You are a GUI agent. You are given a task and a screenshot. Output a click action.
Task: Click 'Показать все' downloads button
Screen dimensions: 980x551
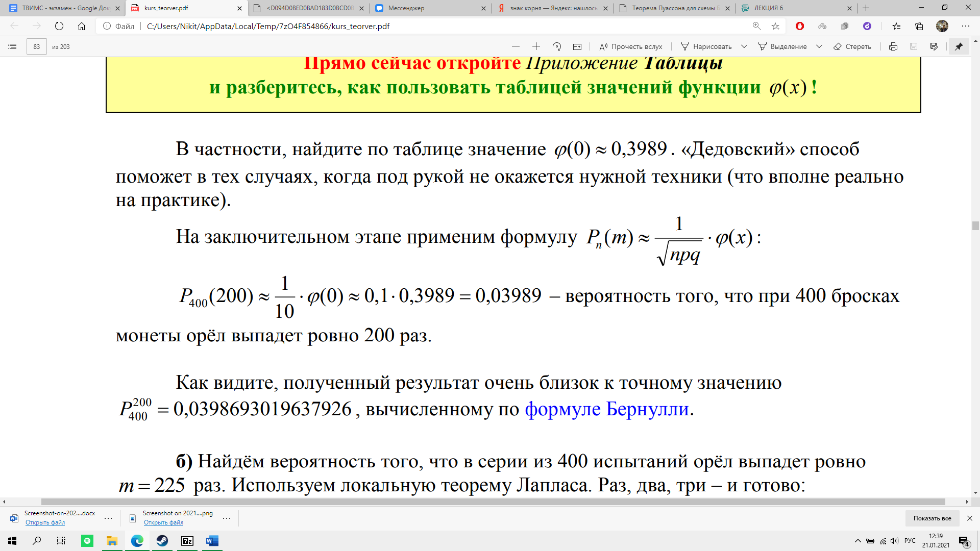coord(932,518)
